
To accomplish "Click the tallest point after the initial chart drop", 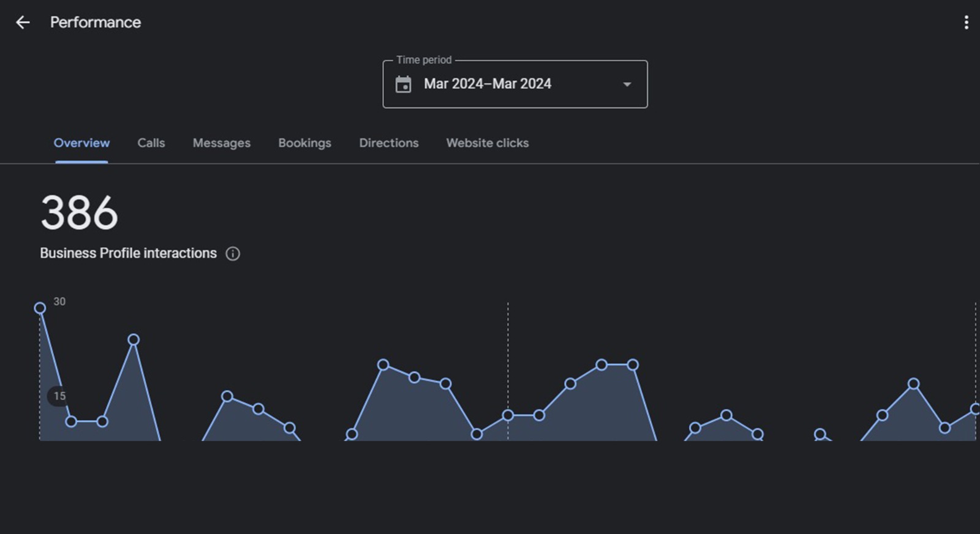I will (134, 340).
